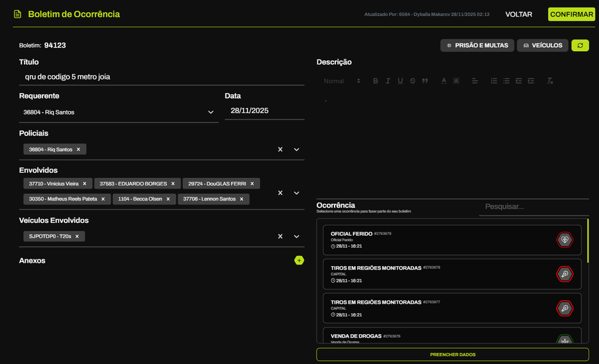
Task: Click the Data field showing 28/11/2025
Action: coord(264,111)
